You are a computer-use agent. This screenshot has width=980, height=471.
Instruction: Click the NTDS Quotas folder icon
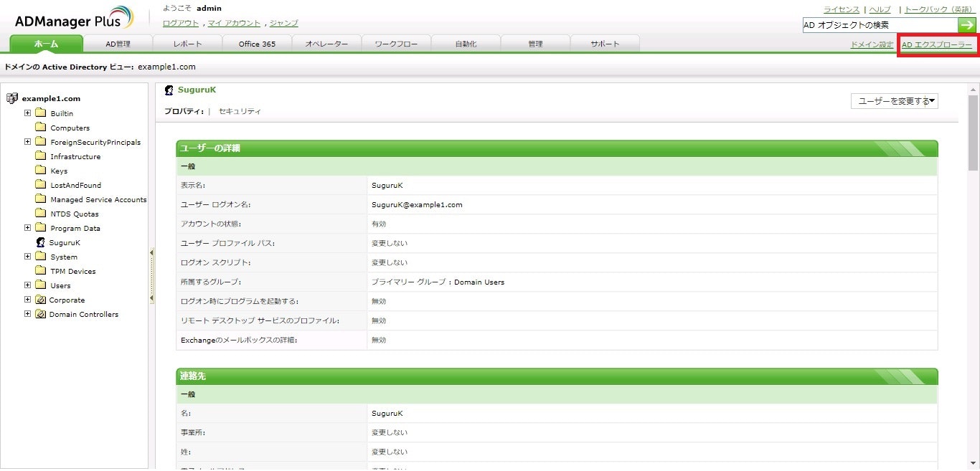tap(41, 214)
